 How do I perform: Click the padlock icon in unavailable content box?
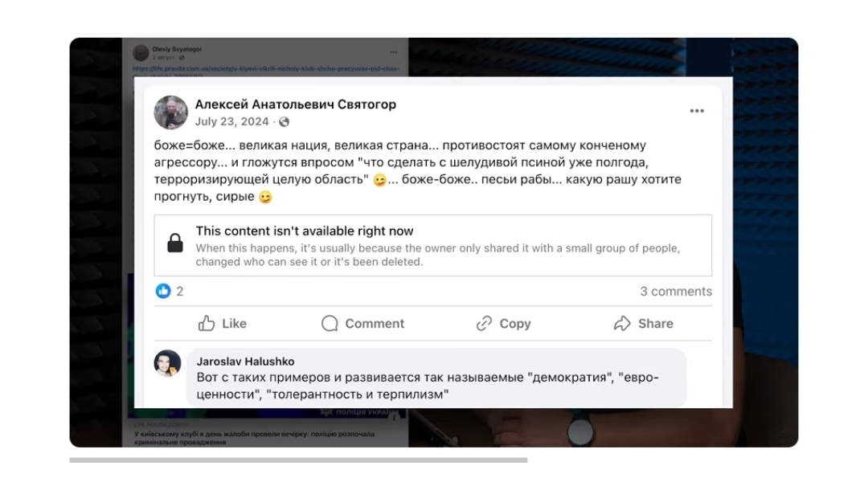tap(175, 243)
